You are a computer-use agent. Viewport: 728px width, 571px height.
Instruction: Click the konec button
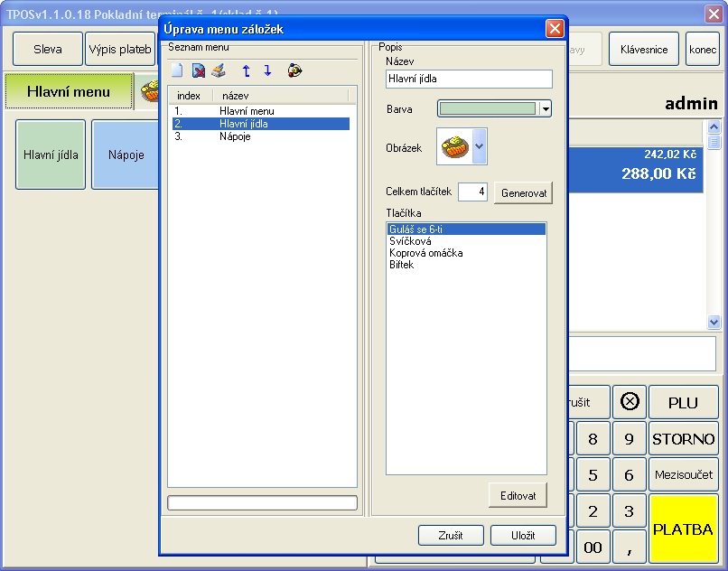pyautogui.click(x=703, y=49)
